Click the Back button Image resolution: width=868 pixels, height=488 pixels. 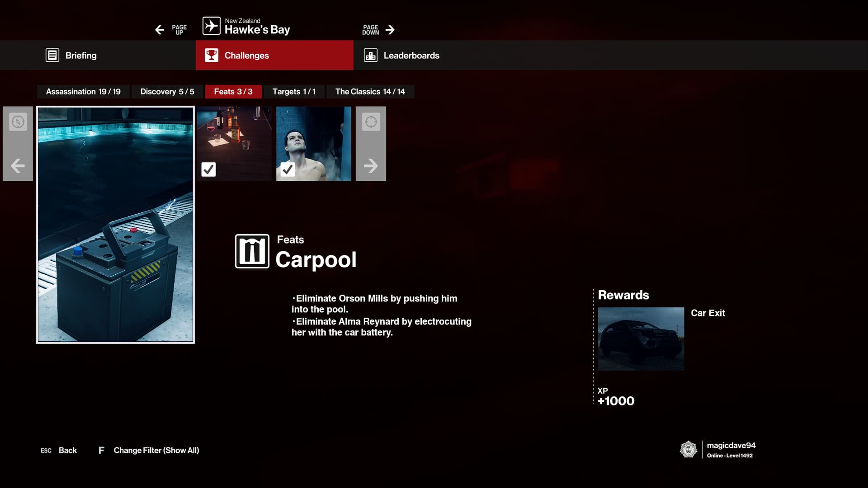click(67, 450)
